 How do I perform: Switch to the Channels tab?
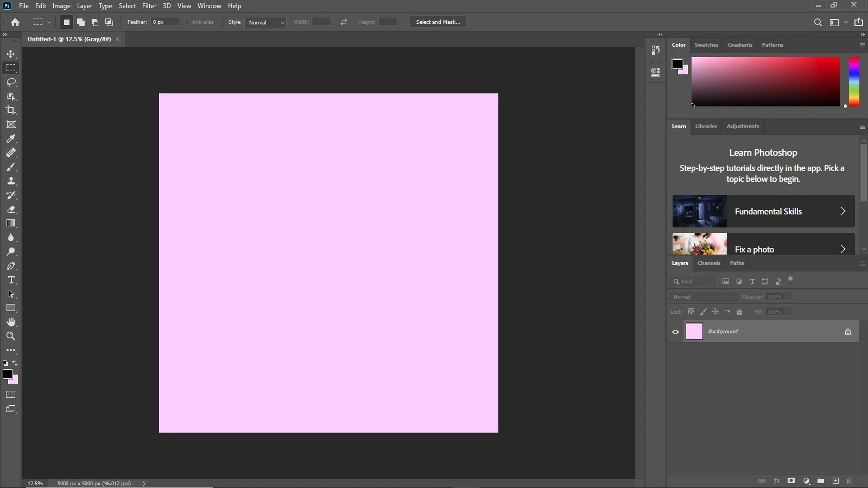(x=708, y=263)
